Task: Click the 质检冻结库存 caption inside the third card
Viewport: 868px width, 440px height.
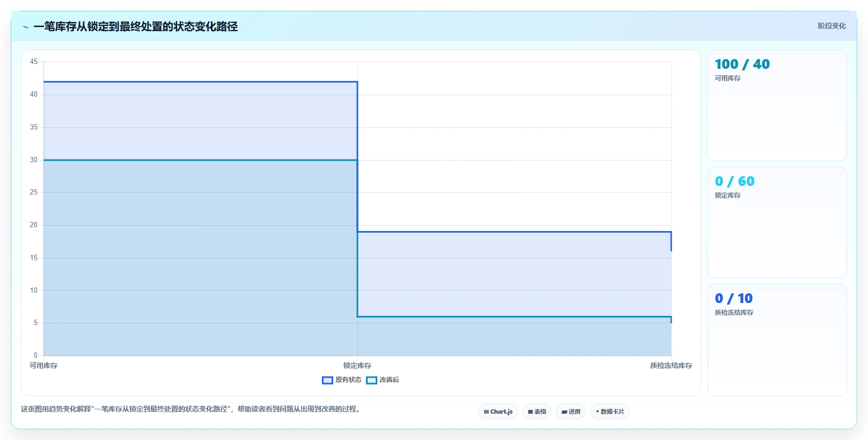Action: point(734,313)
